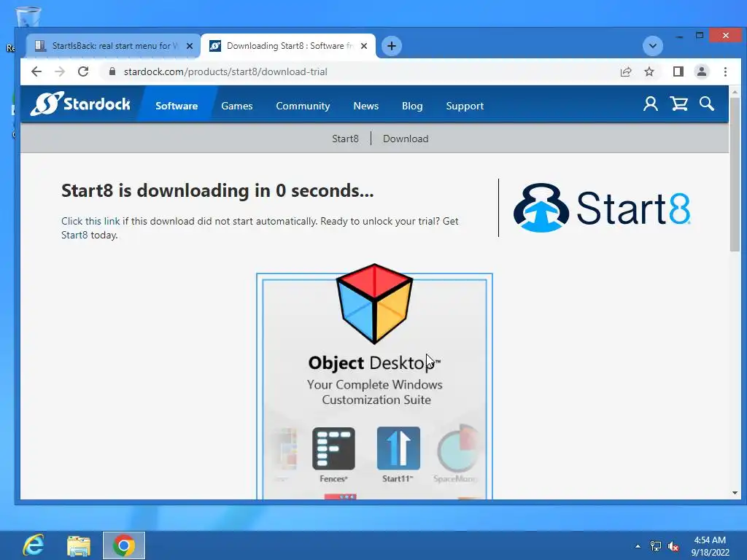The height and width of the screenshot is (560, 747).
Task: Click the Start8 product logo
Action: 602,208
